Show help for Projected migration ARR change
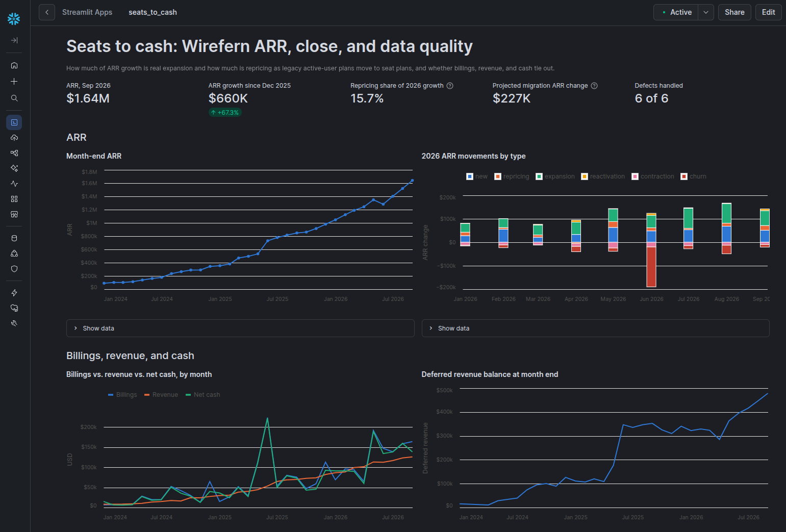This screenshot has height=532, width=786. [x=594, y=86]
